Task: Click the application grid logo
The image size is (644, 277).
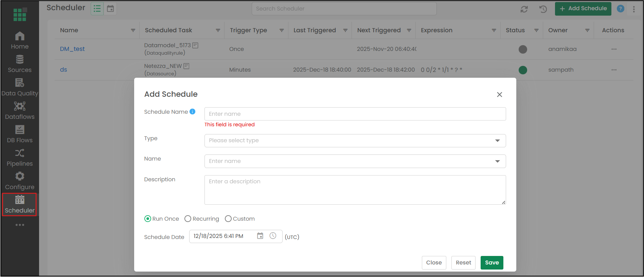Action: pyautogui.click(x=20, y=14)
